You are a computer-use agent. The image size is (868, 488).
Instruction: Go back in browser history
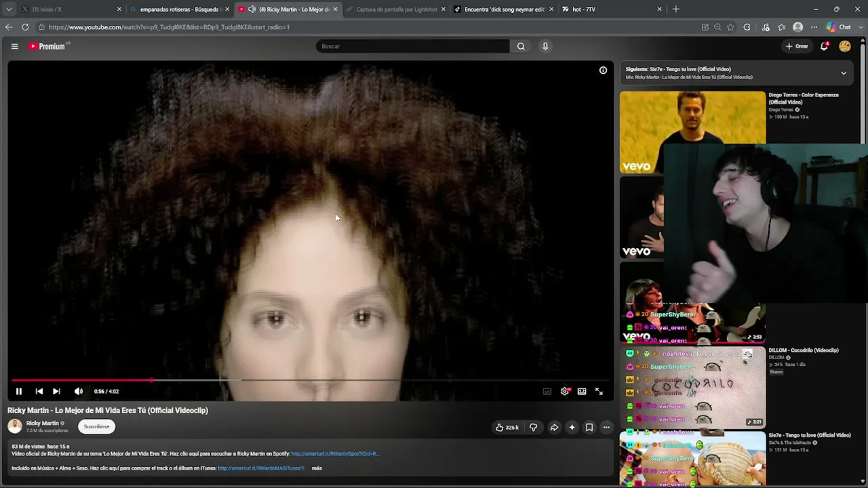point(8,27)
